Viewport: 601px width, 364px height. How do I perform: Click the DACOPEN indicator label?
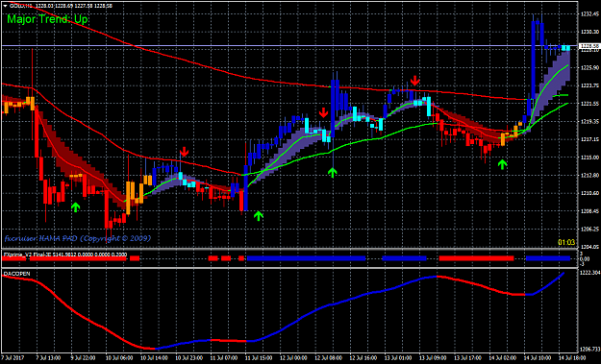(16, 274)
